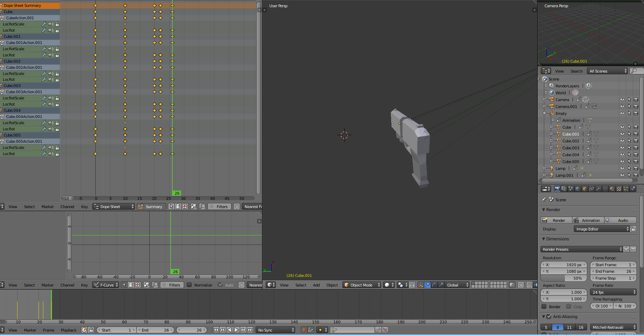Enable the Border checkbox
The image size is (644, 335).
click(x=544, y=306)
